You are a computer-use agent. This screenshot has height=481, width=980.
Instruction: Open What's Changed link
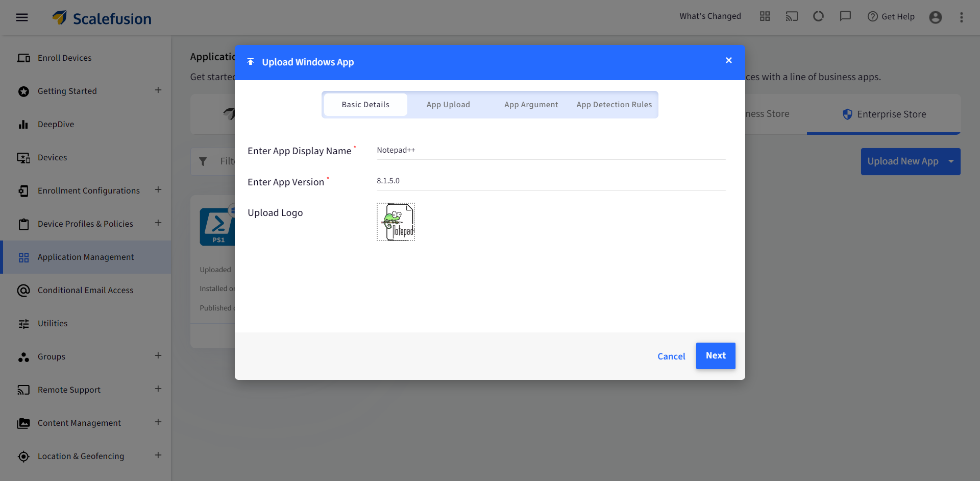[x=710, y=16]
